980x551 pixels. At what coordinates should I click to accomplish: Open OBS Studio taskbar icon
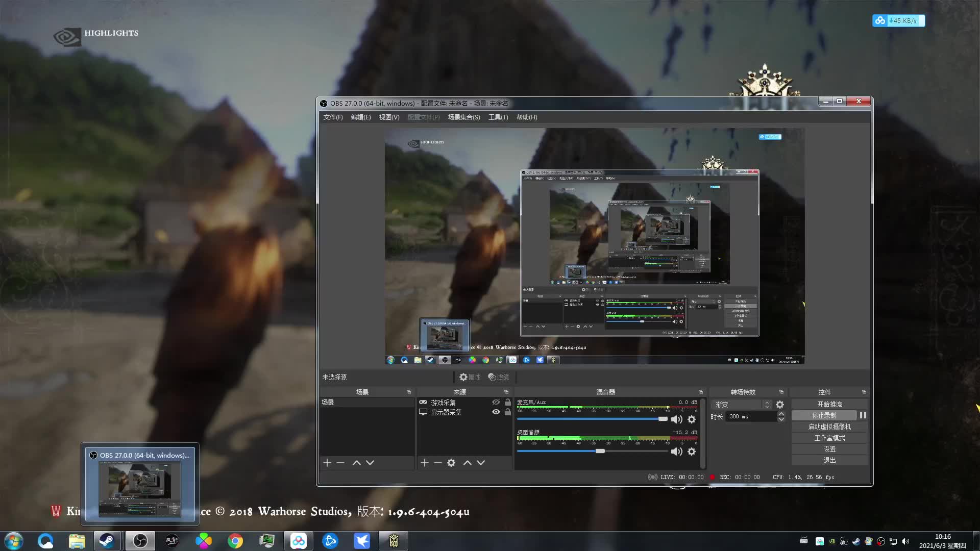(140, 541)
